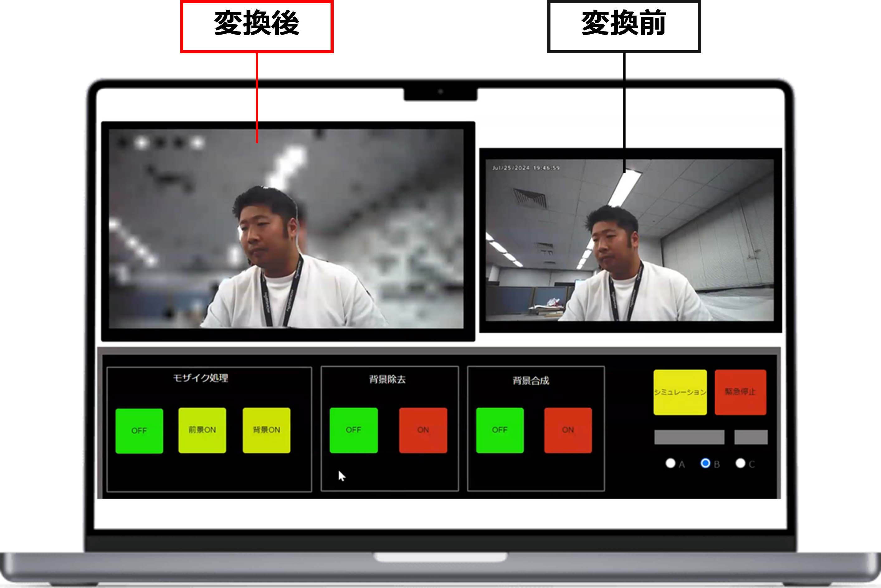
Task: Click green OFF under 背景除去
Action: tap(353, 430)
